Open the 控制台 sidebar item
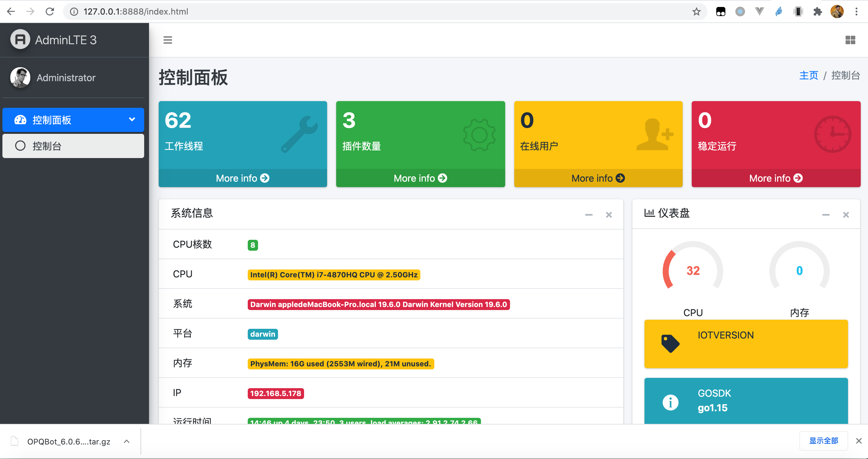The width and height of the screenshot is (868, 459). tap(73, 146)
